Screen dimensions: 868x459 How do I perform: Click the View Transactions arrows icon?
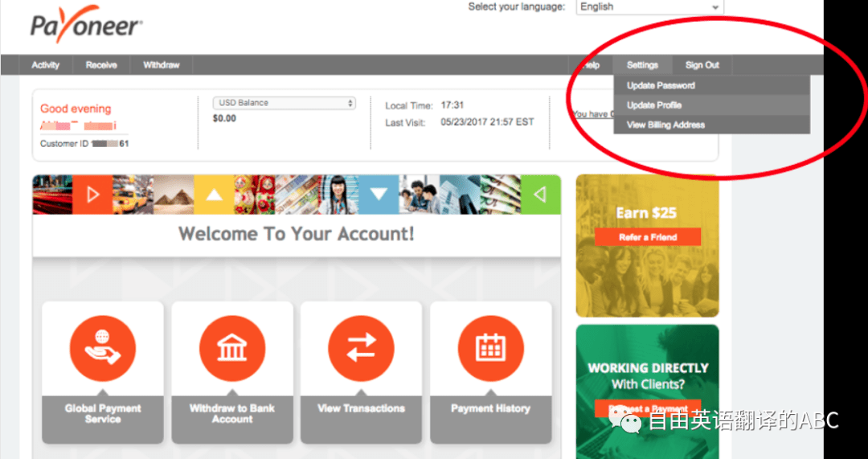click(362, 349)
